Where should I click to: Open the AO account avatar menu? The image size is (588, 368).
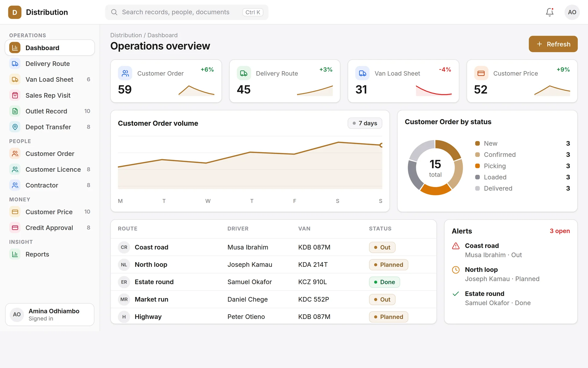pos(572,12)
